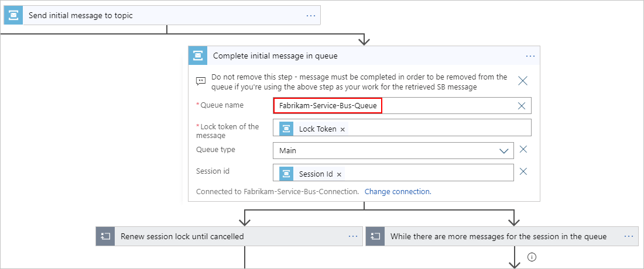Click the scope icon on Renew session lock step

coord(105,236)
